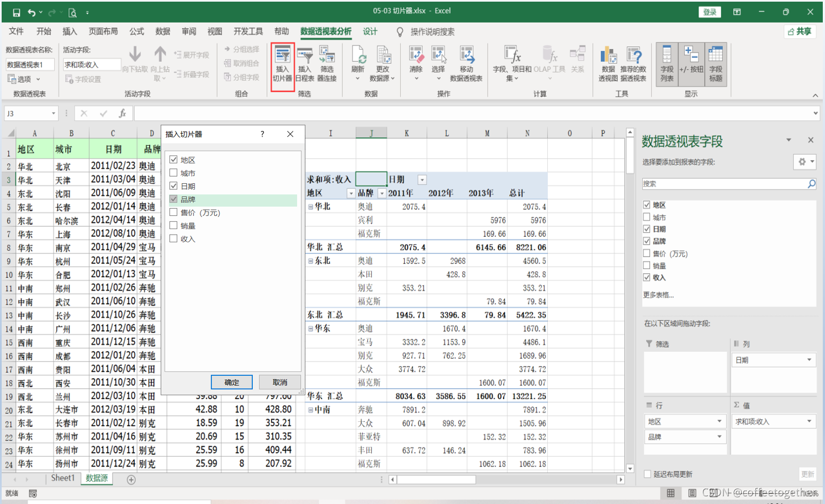Open the 地区 filter dropdown in pivot header
This screenshot has width=825, height=504.
click(x=351, y=193)
